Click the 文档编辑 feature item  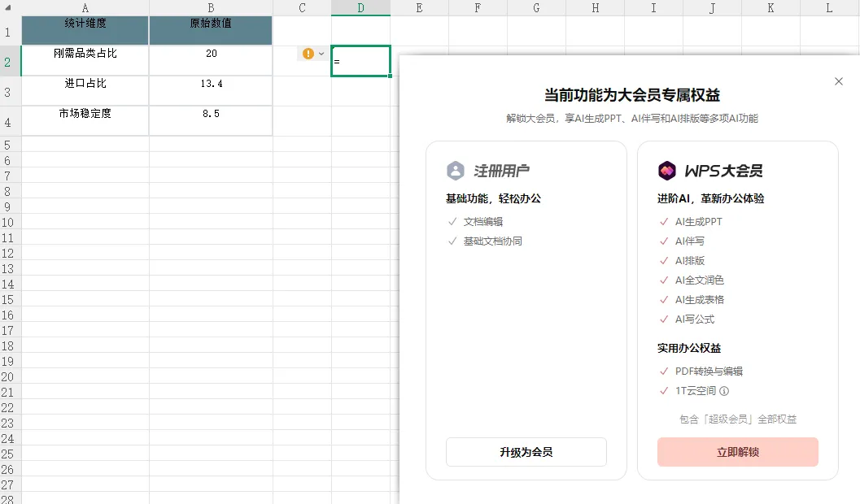click(475, 222)
